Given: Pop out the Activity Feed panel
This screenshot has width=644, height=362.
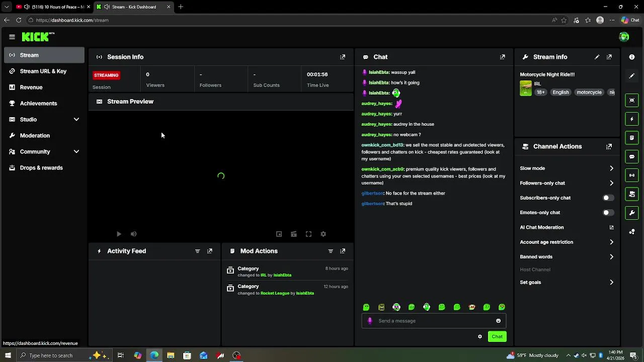Looking at the screenshot, I should [x=210, y=251].
